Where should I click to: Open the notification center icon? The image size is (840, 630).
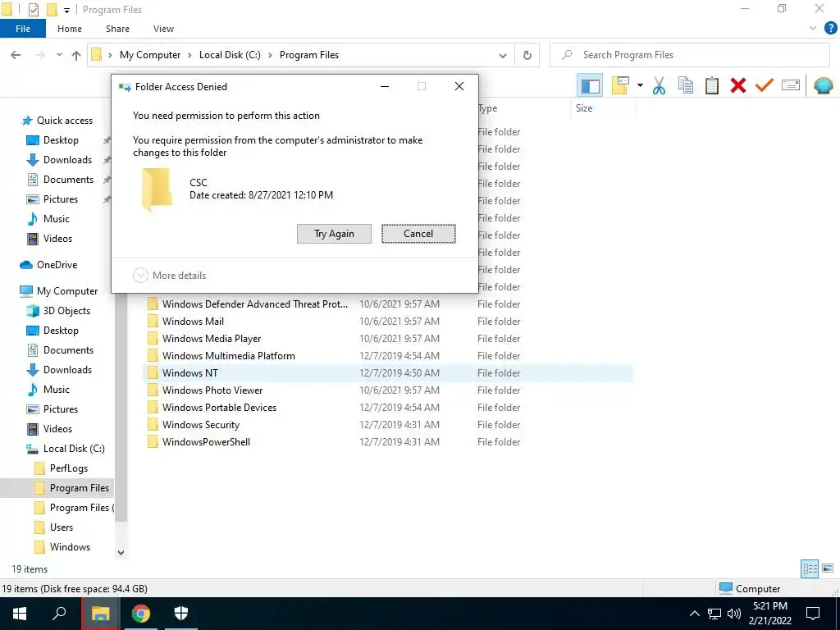point(813,614)
